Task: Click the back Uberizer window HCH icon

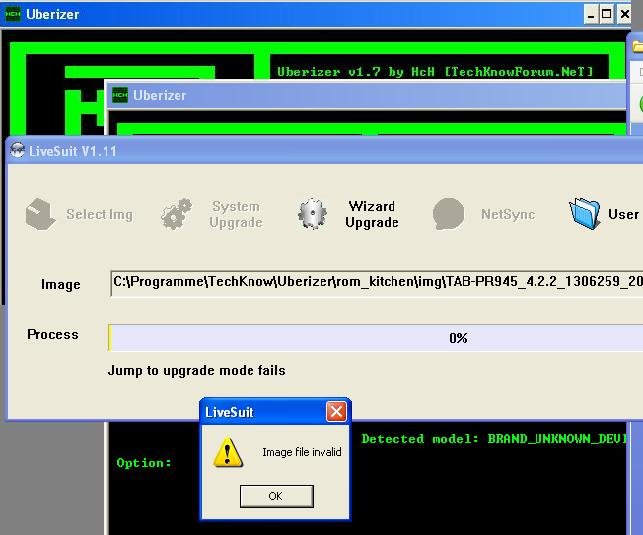Action: [x=13, y=14]
